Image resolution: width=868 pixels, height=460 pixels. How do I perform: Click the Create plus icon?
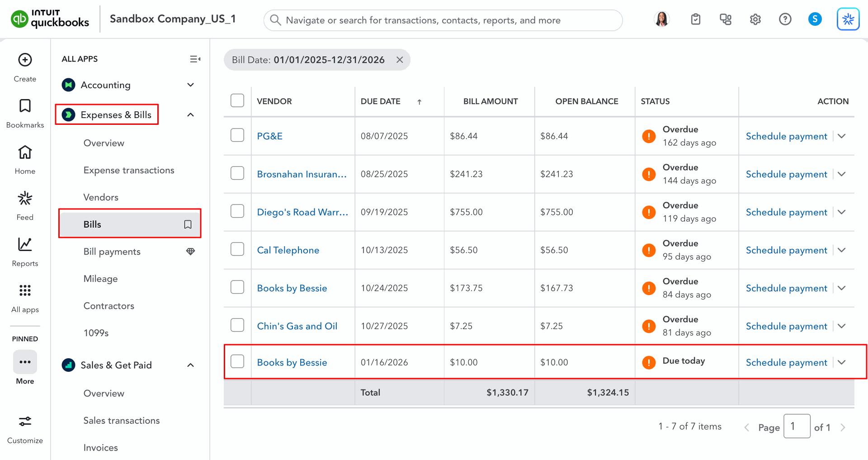tap(25, 60)
